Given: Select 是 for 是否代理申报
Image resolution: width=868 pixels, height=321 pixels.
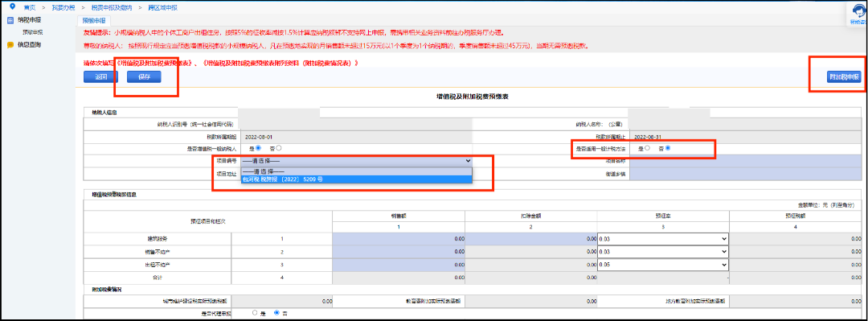Looking at the screenshot, I should [255, 313].
